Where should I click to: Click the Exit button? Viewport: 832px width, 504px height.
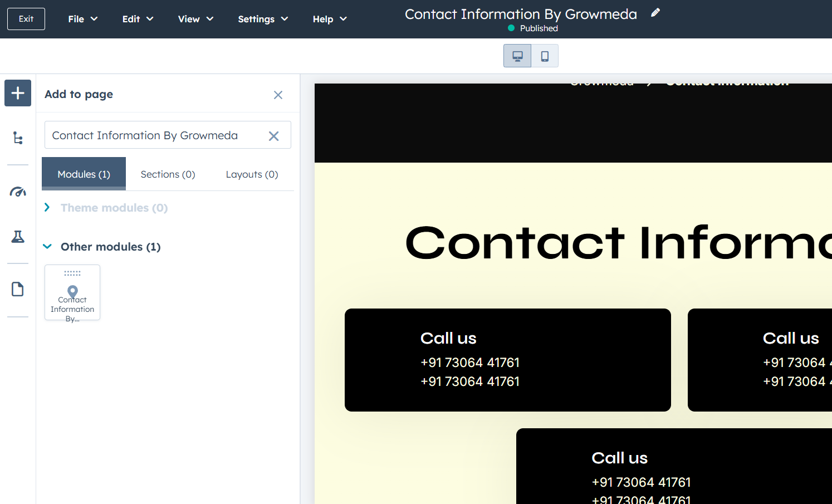coord(26,19)
